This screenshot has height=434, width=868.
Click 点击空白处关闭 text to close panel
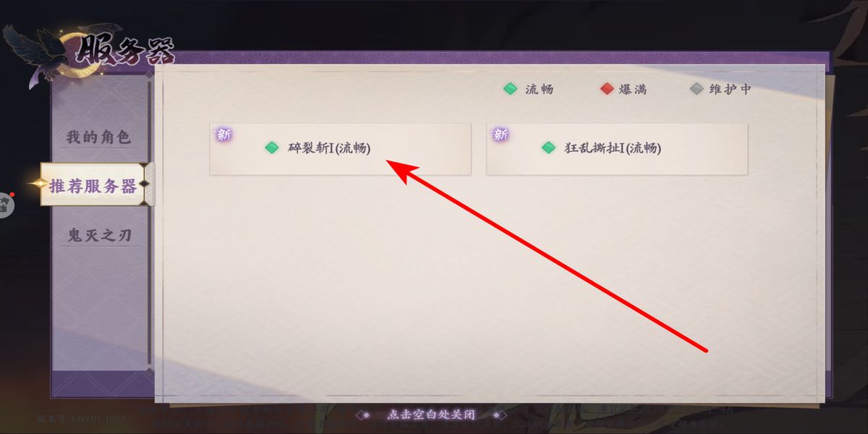click(431, 415)
